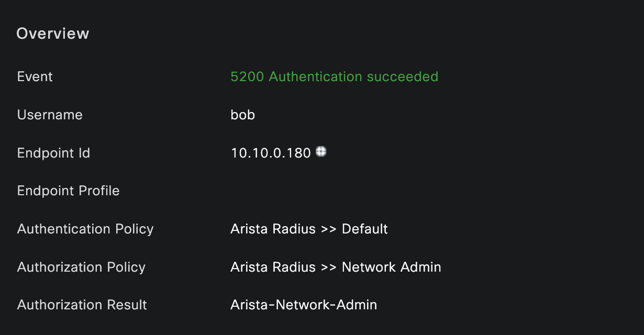The image size is (644, 335).
Task: Select the Authorization Result label
Action: pyautogui.click(x=82, y=305)
